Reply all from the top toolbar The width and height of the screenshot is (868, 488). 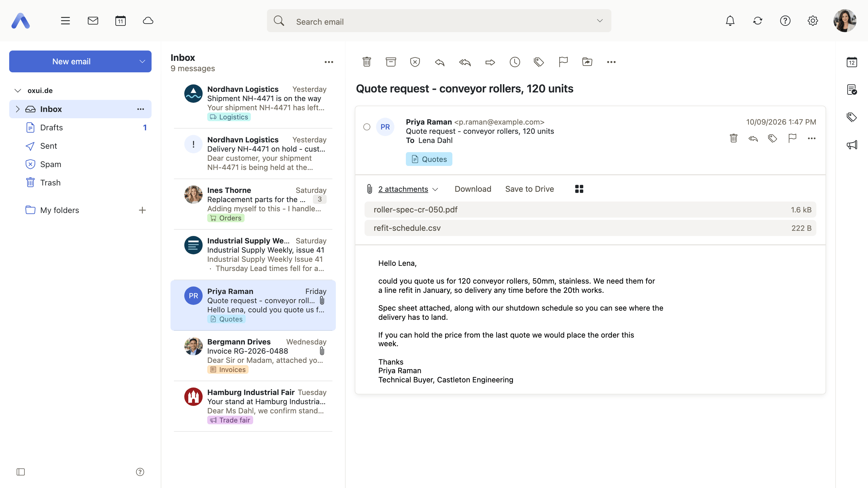(465, 62)
